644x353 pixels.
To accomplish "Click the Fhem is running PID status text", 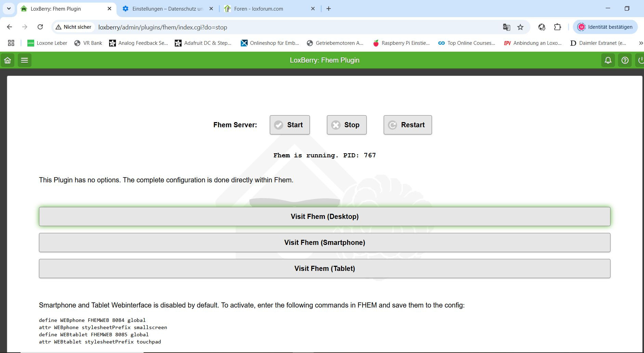I will coord(325,155).
